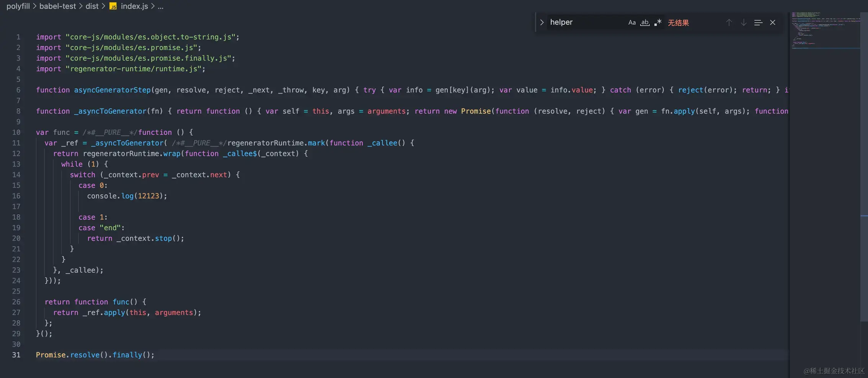Image resolution: width=868 pixels, height=378 pixels.
Task: Click the minimap code preview
Action: [x=823, y=31]
